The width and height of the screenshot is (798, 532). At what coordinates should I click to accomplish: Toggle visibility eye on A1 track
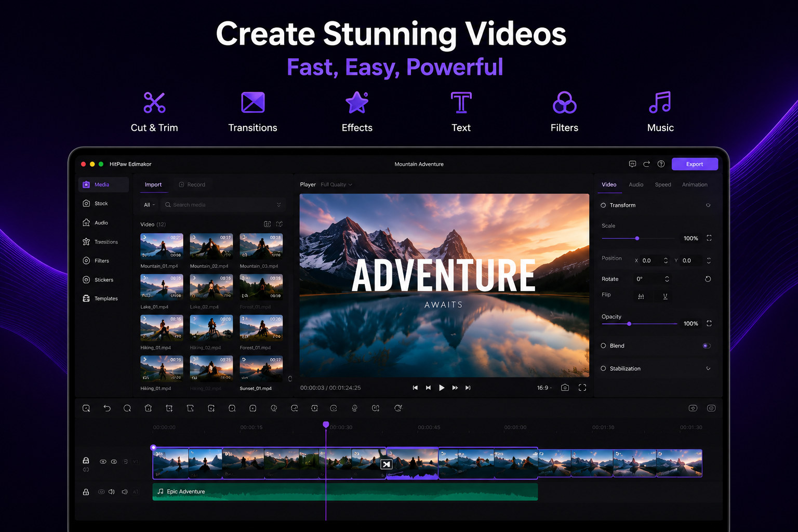[101, 492]
